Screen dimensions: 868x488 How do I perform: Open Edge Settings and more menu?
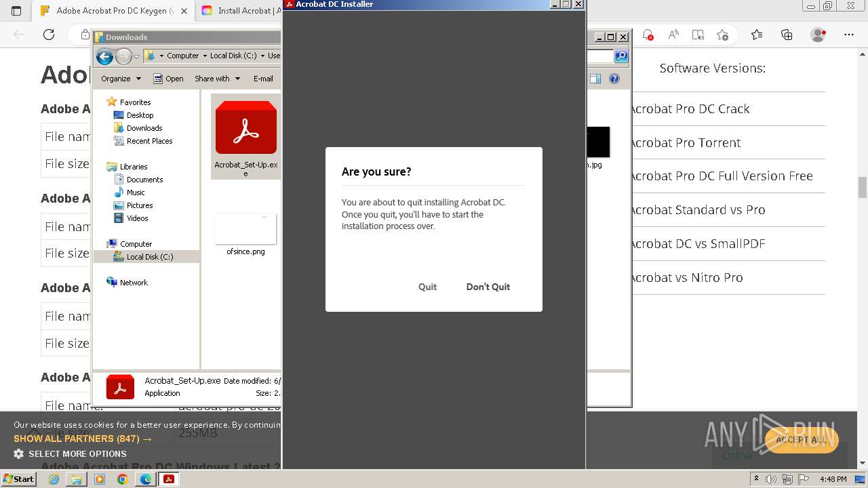point(849,35)
